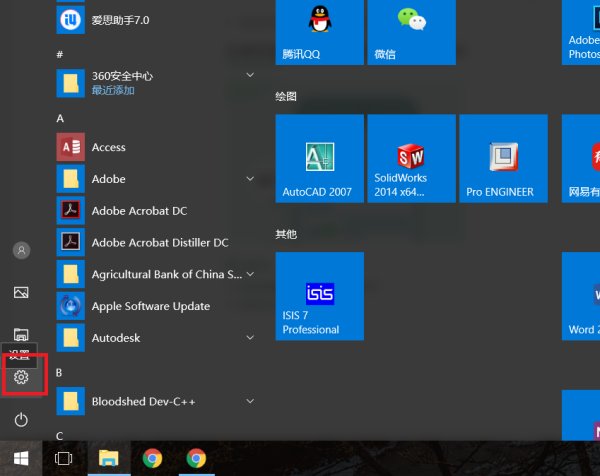Viewport: 600px width, 476px height.
Task: Click the Power button icon
Action: click(x=21, y=420)
